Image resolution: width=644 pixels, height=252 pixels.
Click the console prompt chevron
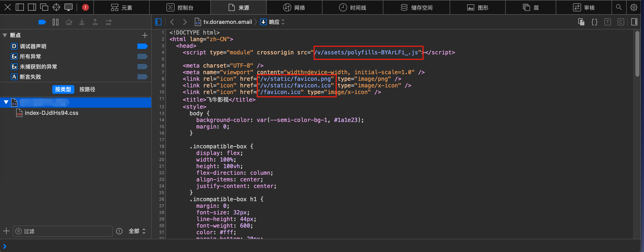tap(5, 246)
